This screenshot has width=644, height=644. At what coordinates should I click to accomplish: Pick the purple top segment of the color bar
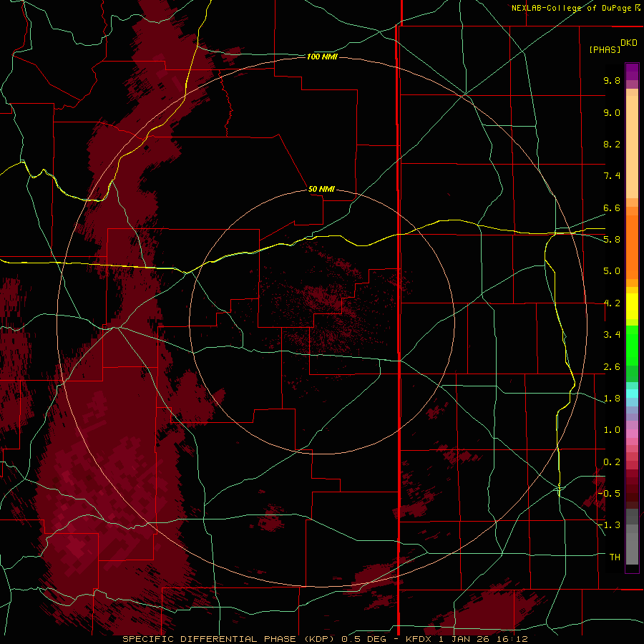tap(632, 72)
